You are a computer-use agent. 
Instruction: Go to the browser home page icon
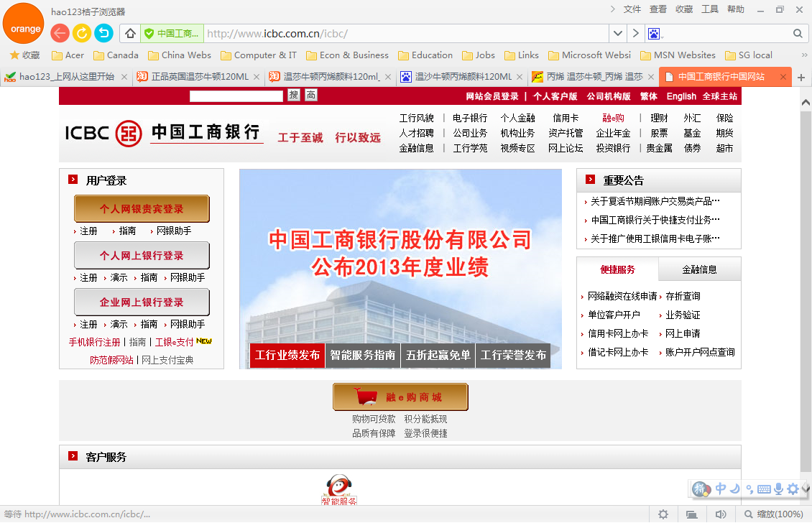click(130, 34)
